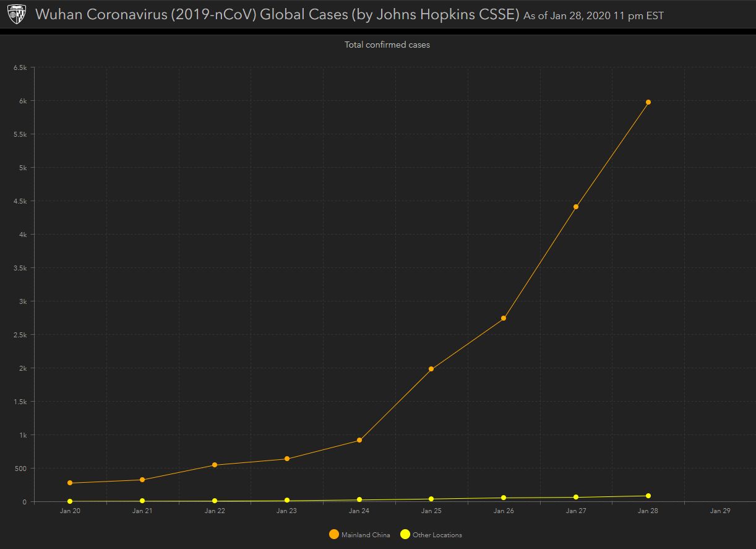This screenshot has height=549, width=756.
Task: Select Mainland China point on Jan 22
Action: 215,465
